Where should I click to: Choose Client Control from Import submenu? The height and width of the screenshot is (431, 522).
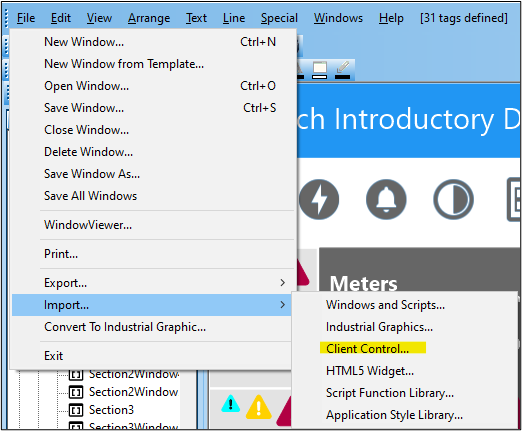(x=367, y=349)
